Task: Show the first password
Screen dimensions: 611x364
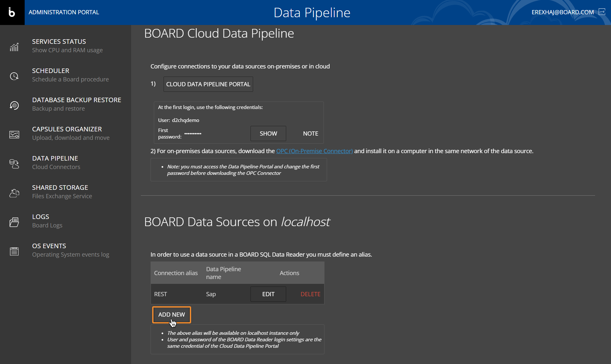Action: click(268, 134)
